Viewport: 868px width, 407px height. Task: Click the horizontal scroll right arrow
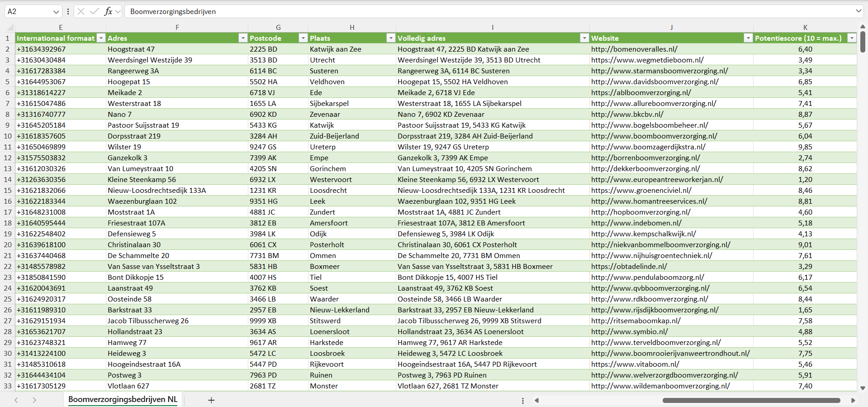pyautogui.click(x=853, y=400)
